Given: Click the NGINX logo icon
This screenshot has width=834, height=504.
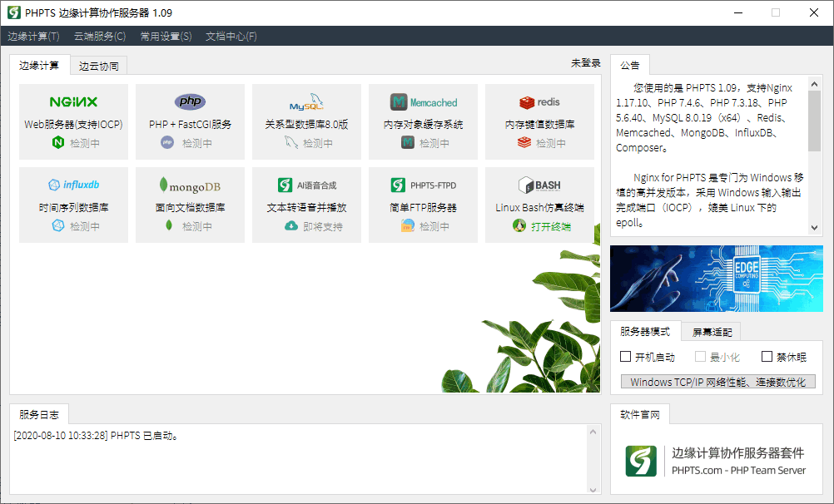Looking at the screenshot, I should (x=73, y=101).
